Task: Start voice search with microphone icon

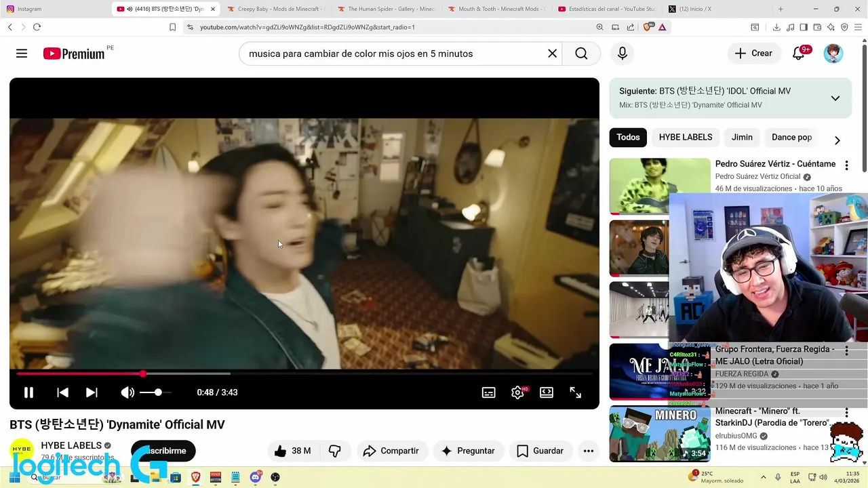Action: (623, 54)
